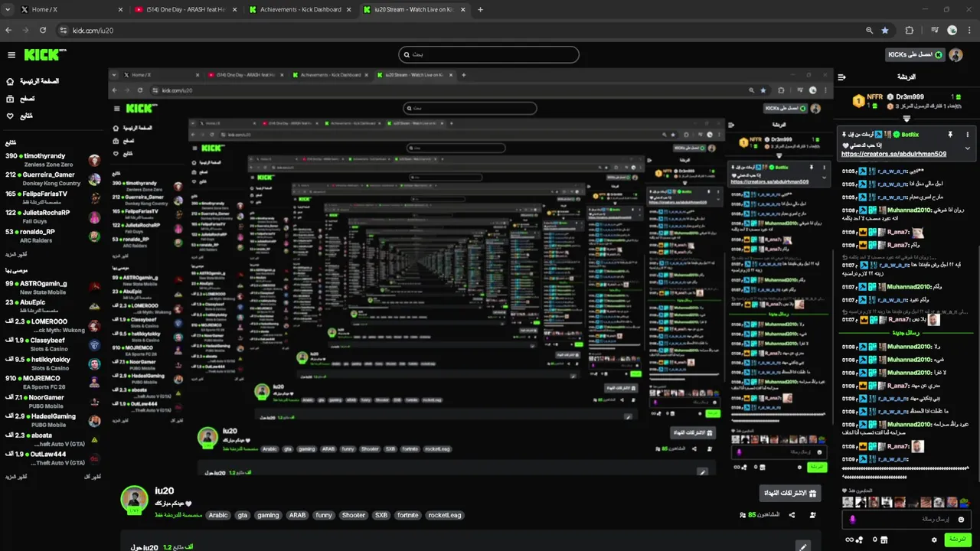Switch to One Day - ARASH YouTube tab

(186, 10)
